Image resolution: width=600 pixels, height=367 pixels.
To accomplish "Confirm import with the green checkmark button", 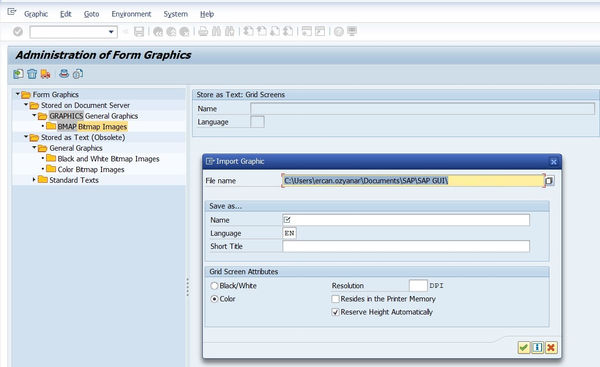I will [523, 347].
